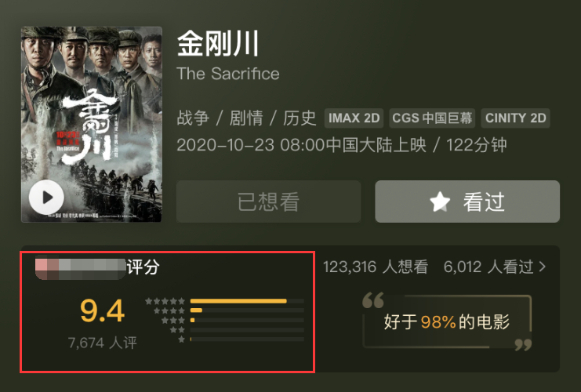Mark the movie as 看过
This screenshot has height=392, width=581.
coord(467,201)
